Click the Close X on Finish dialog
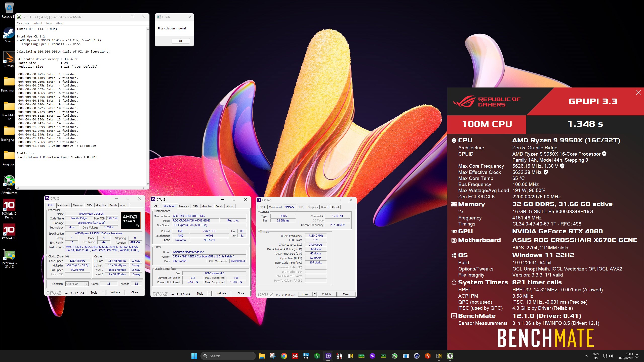The height and width of the screenshot is (362, 644). (x=190, y=17)
